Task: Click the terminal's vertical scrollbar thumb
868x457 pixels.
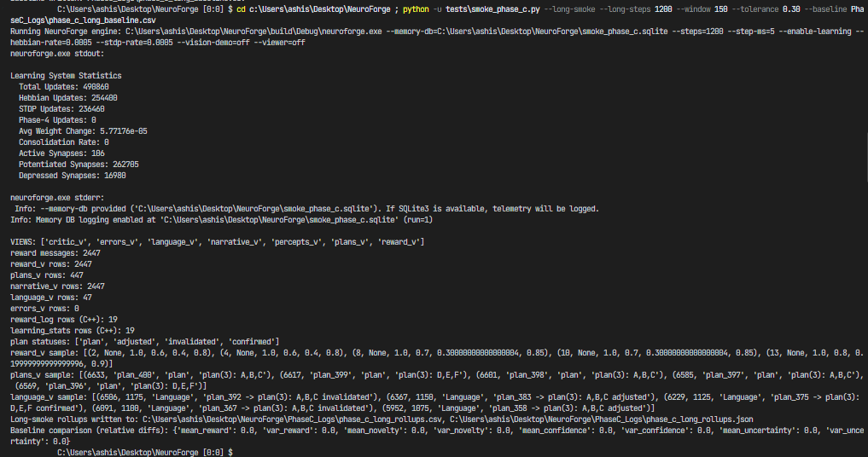Action: 866,158
